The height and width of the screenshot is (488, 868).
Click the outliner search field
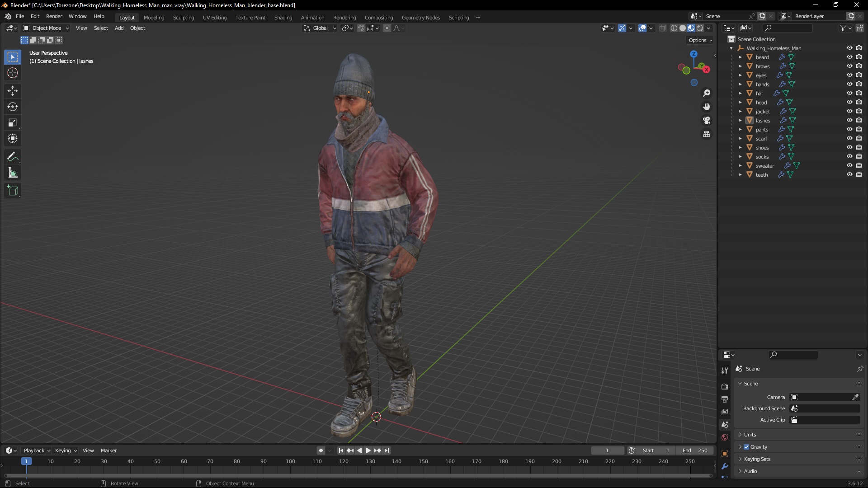(x=787, y=28)
